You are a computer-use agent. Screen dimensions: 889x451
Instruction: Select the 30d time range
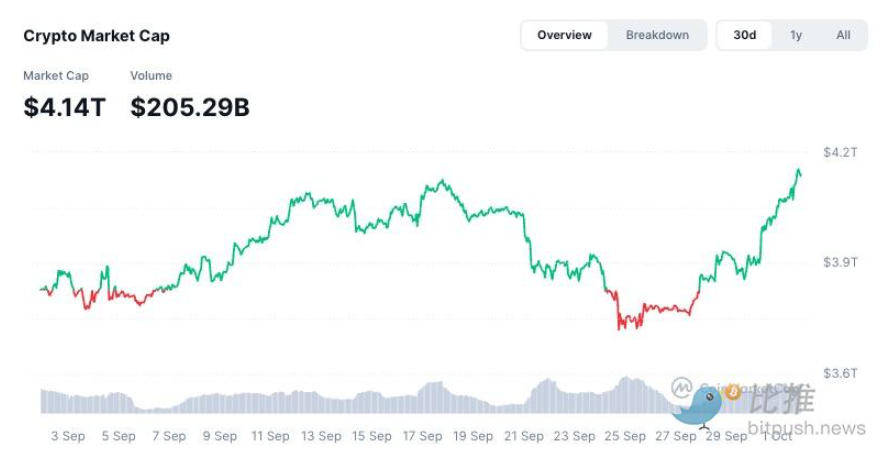(x=745, y=35)
